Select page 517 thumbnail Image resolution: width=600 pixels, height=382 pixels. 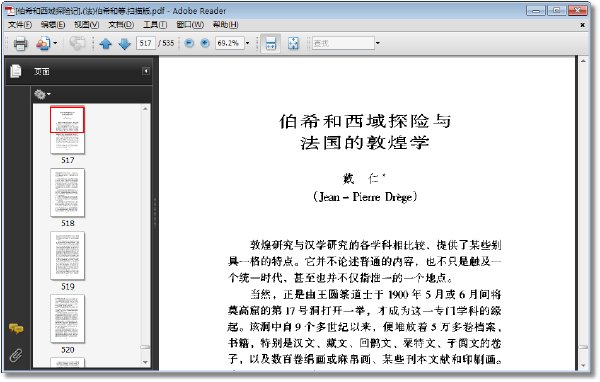(x=67, y=130)
